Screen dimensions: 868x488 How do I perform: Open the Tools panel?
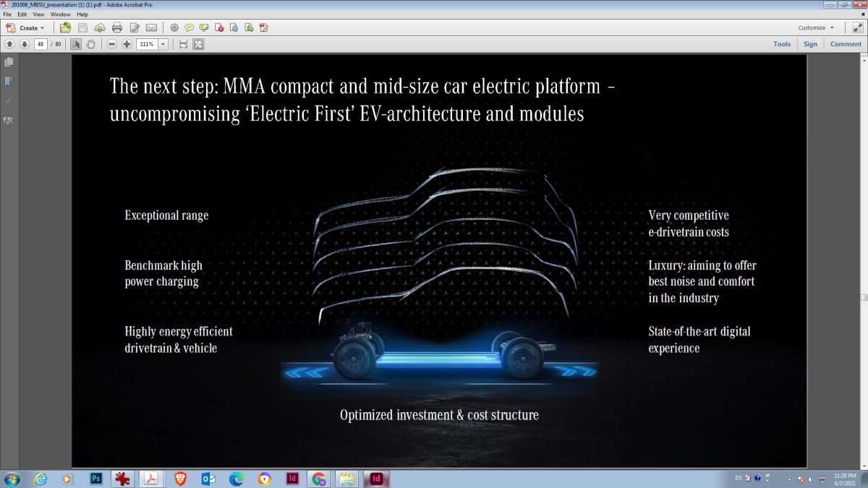[781, 43]
